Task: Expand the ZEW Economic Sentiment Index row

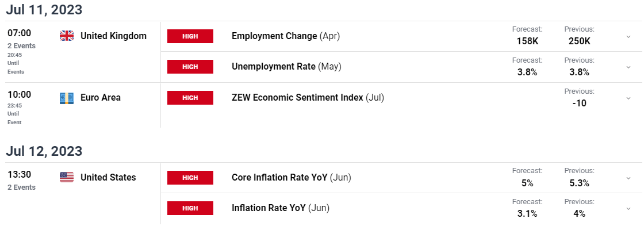Action: pyautogui.click(x=628, y=98)
